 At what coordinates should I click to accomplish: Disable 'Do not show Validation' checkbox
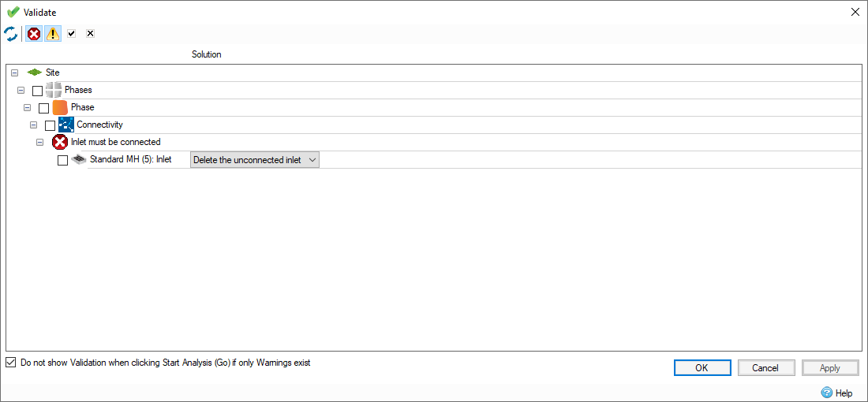tap(10, 363)
